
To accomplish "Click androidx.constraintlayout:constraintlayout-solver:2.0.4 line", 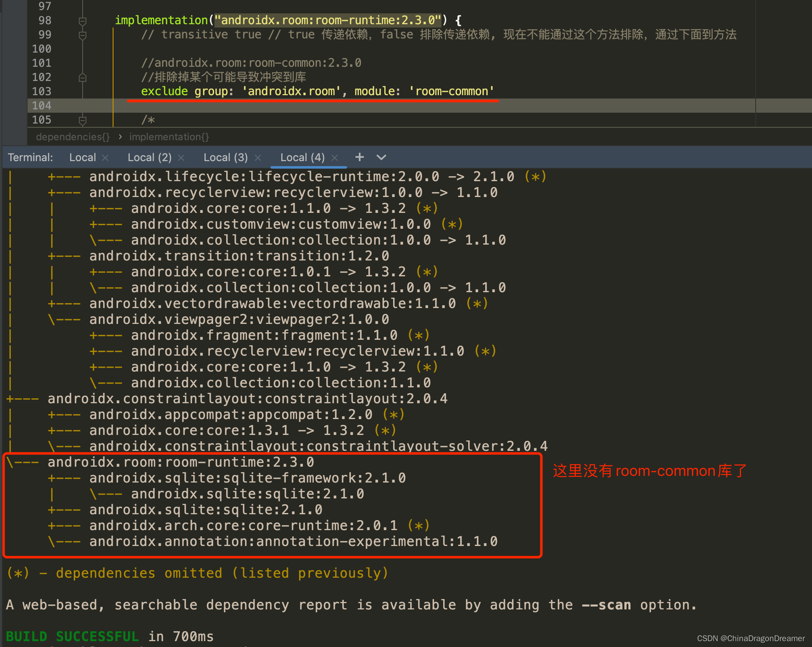I will 318,446.
